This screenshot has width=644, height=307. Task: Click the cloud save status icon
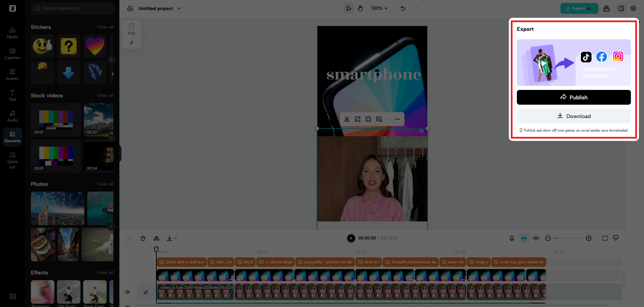pyautogui.click(x=130, y=8)
